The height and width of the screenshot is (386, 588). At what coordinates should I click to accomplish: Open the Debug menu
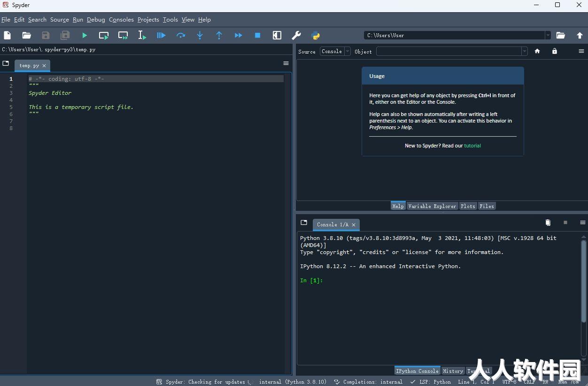[x=96, y=20]
